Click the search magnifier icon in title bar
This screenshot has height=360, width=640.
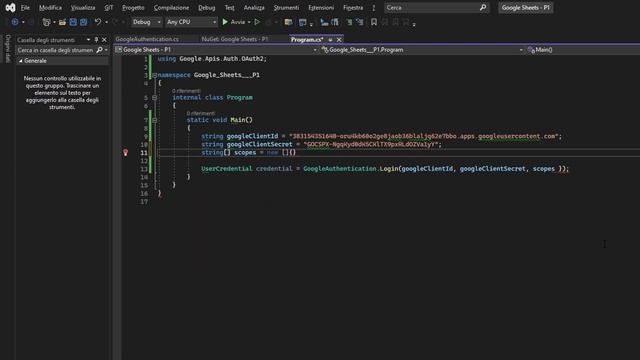483,8
